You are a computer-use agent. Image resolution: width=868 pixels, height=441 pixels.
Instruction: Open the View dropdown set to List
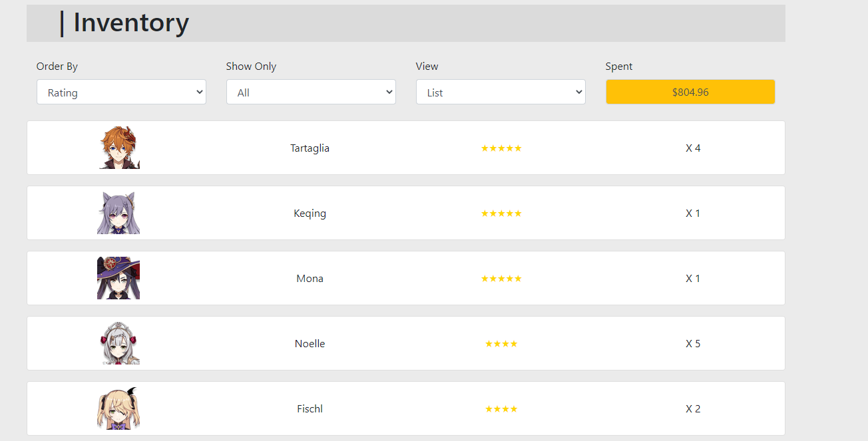[x=501, y=92]
